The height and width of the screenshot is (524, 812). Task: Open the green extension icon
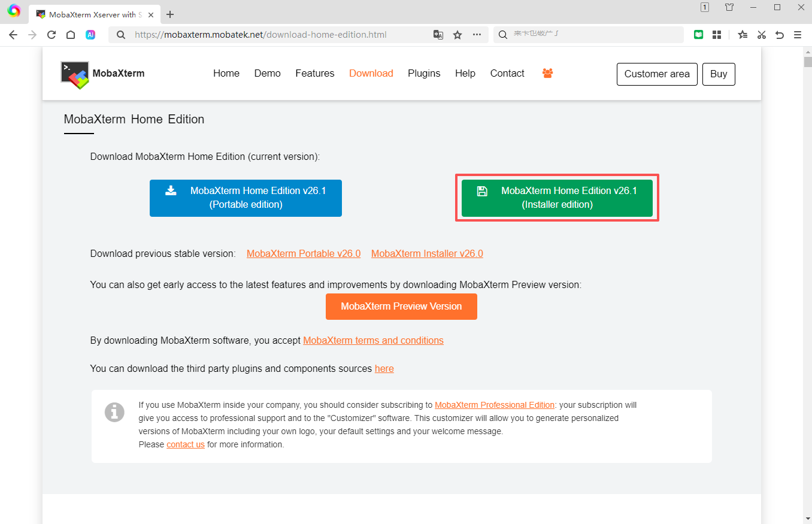(x=698, y=35)
